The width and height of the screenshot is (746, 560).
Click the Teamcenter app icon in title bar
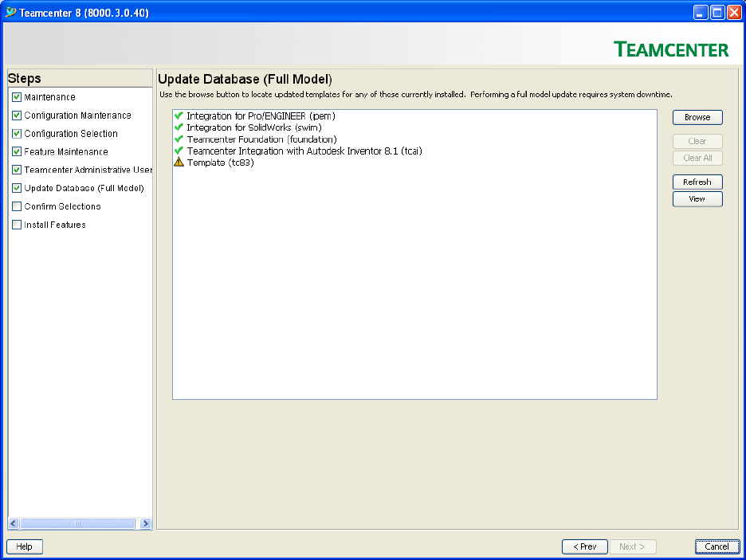click(10, 13)
